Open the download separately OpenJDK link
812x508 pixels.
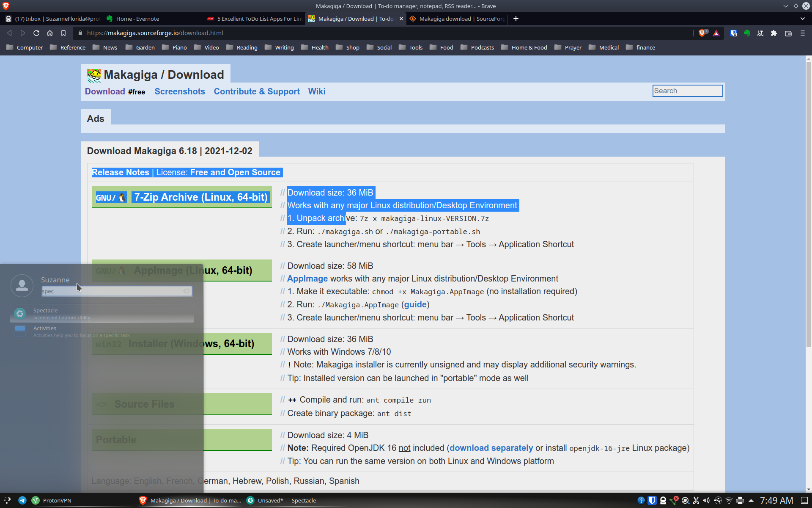pyautogui.click(x=491, y=448)
